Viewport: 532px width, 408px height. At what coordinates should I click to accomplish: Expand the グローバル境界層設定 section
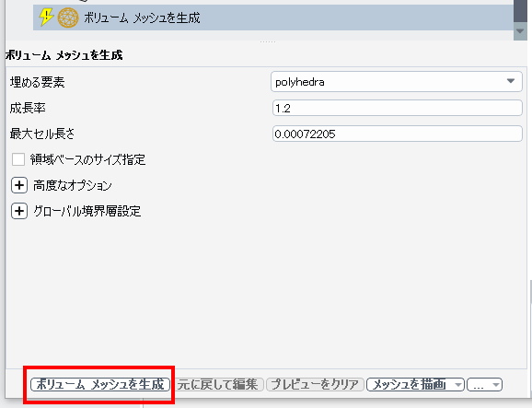19,211
